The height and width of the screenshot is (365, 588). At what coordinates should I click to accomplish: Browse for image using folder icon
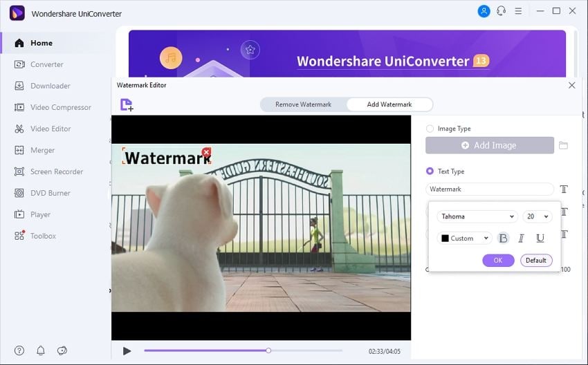(563, 145)
